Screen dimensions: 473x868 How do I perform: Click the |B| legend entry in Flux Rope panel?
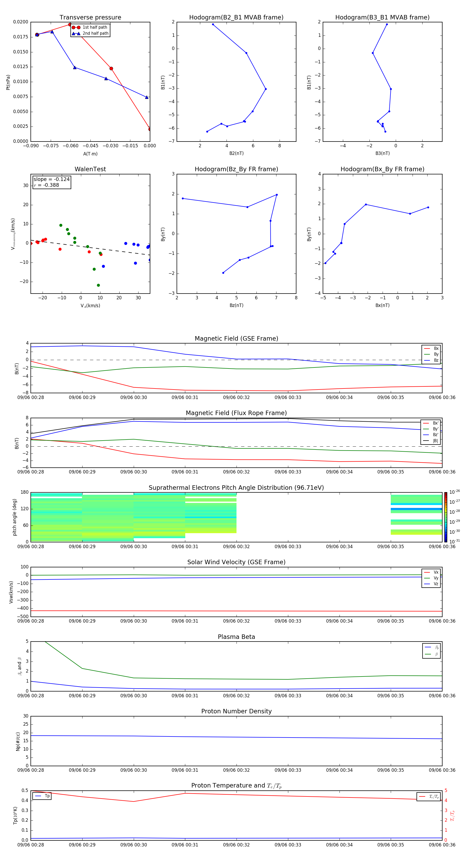click(x=431, y=441)
